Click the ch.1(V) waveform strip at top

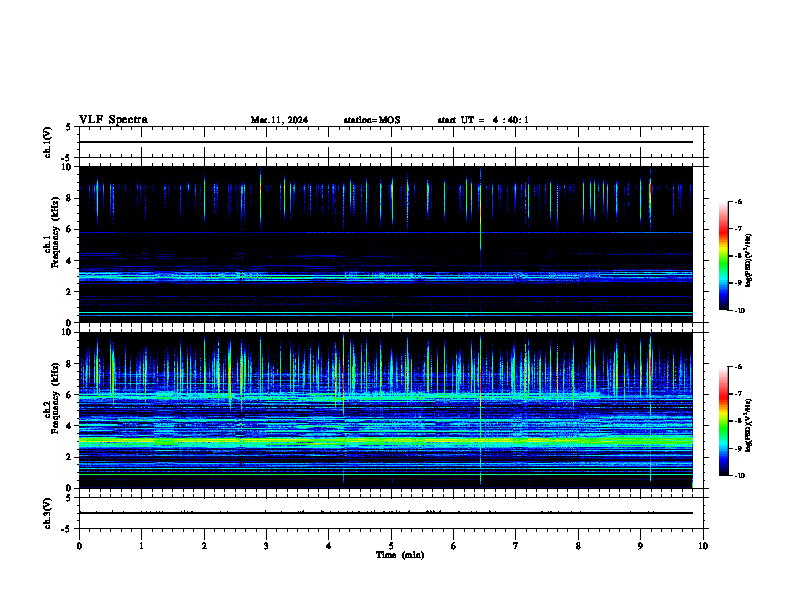point(391,142)
